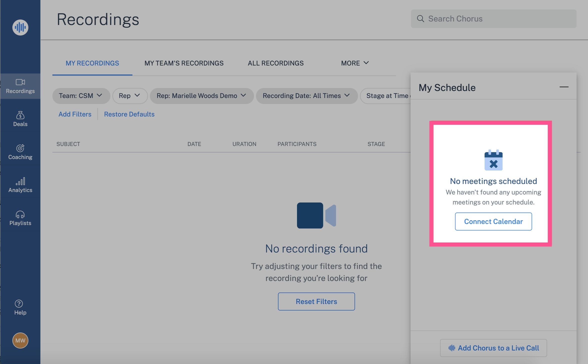Screen dimensions: 588x364
Task: Open the Coaching section
Action: point(20,152)
